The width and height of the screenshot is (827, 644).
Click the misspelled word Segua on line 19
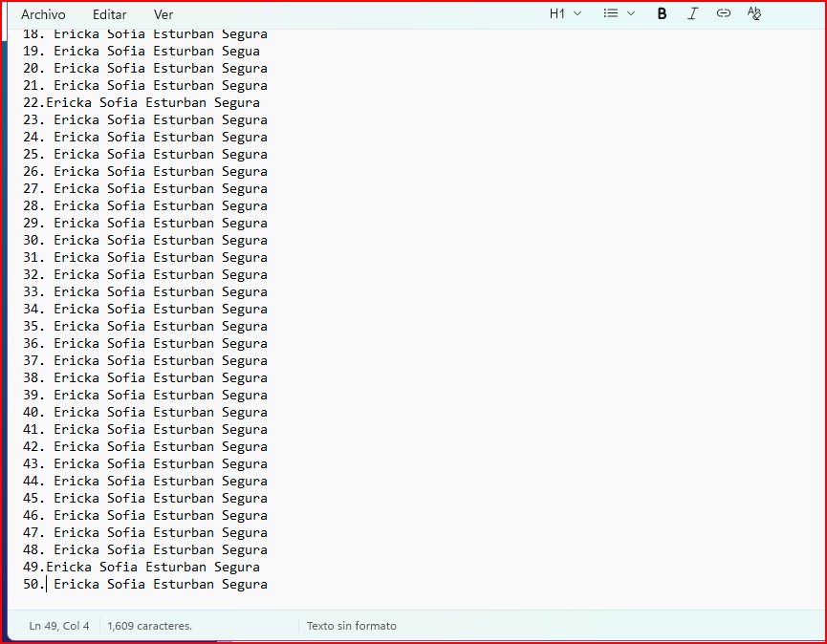point(241,52)
